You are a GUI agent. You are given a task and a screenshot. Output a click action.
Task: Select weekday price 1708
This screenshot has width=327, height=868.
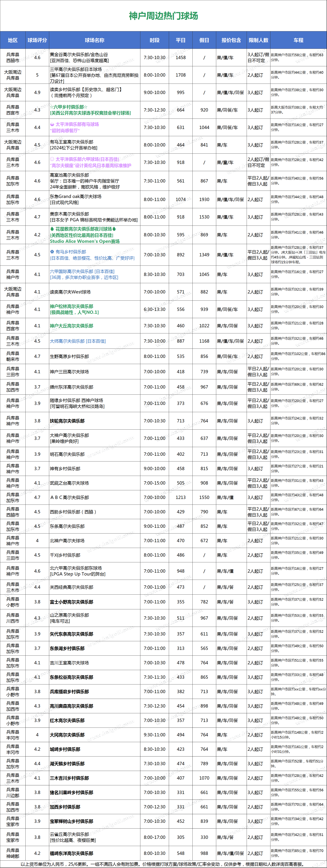coord(181,75)
